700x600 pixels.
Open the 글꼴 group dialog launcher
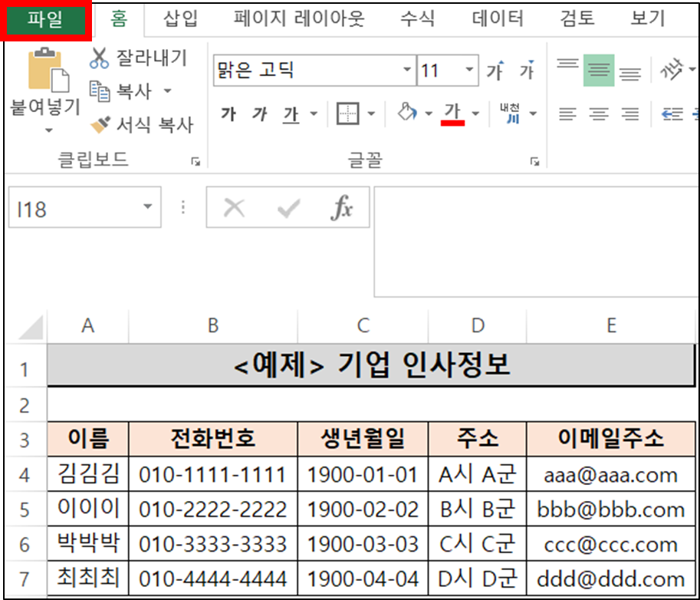point(535,161)
